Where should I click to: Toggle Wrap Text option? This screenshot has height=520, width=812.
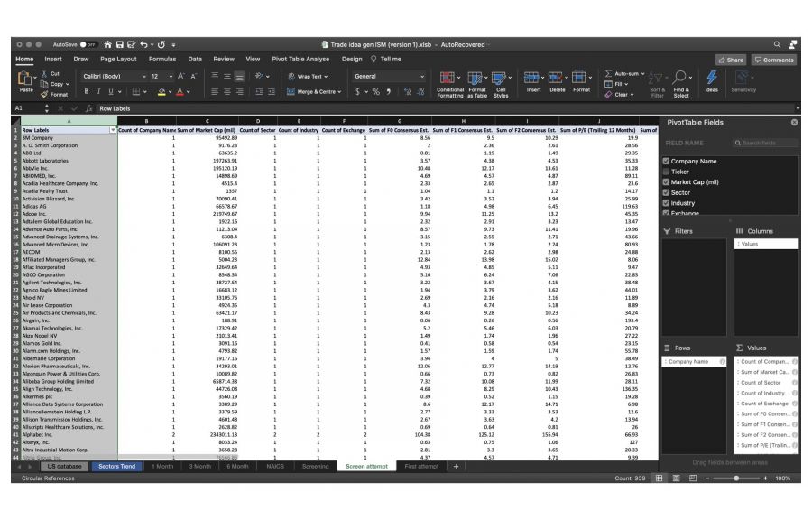pyautogui.click(x=309, y=76)
